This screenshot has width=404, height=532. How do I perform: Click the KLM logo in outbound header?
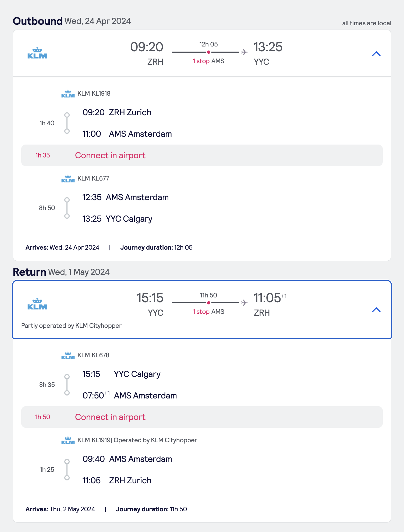37,53
